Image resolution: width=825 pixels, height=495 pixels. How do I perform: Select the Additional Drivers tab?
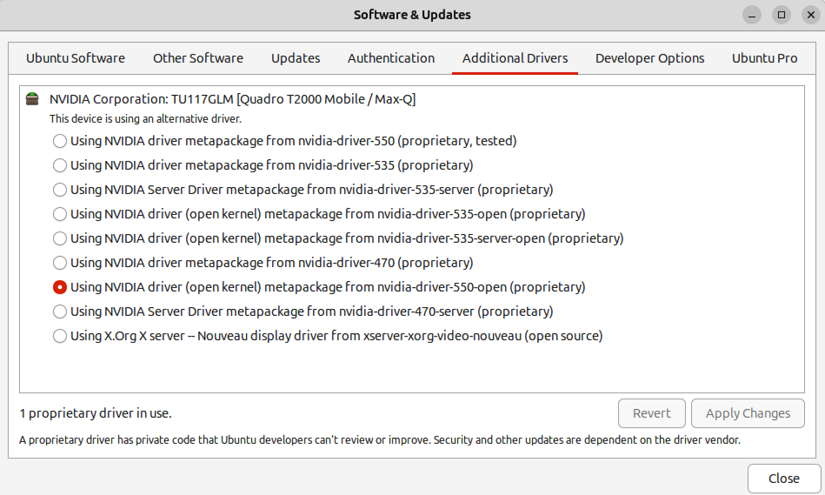pyautogui.click(x=515, y=58)
